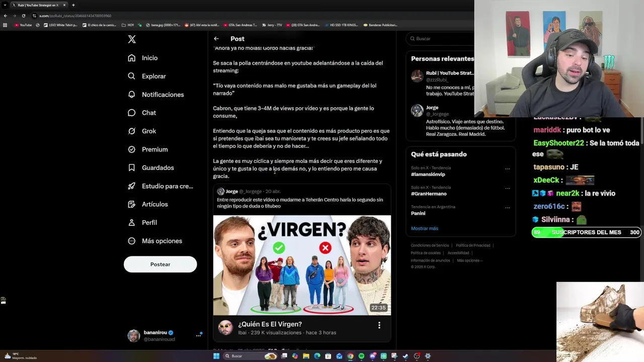Open options for #GranHermano trend
Image resolution: width=644 pixels, height=362 pixels.
507,188
